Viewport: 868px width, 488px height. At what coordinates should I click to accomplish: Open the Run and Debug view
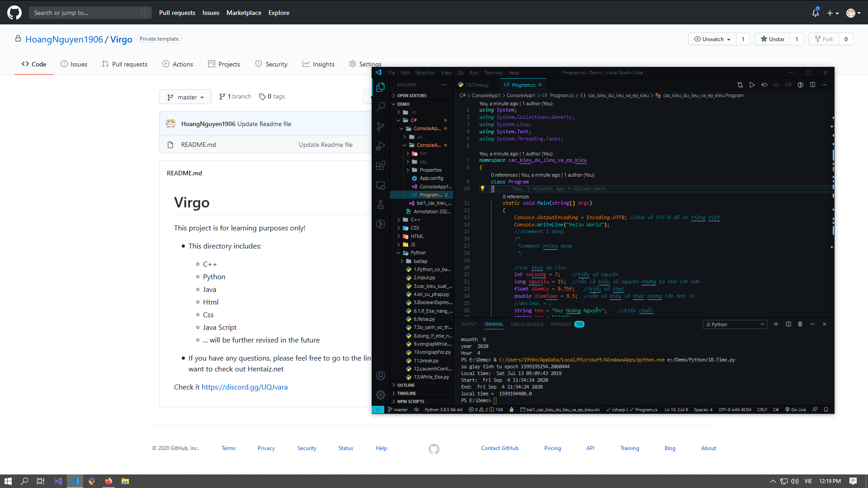[x=381, y=146]
